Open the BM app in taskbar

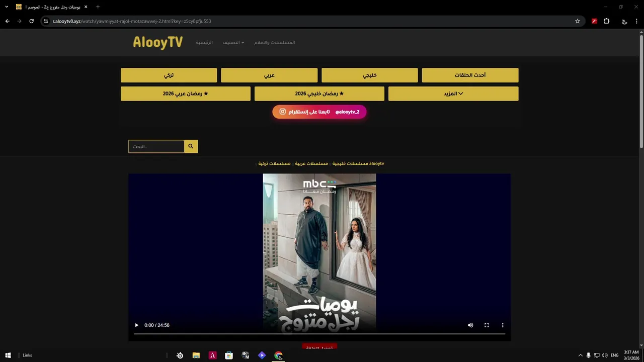pos(246,355)
